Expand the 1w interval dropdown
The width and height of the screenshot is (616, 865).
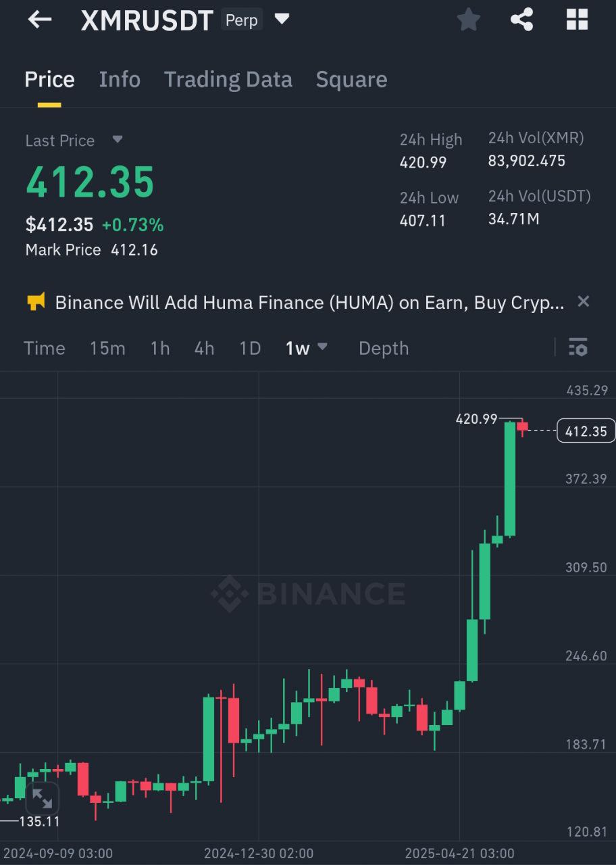322,347
